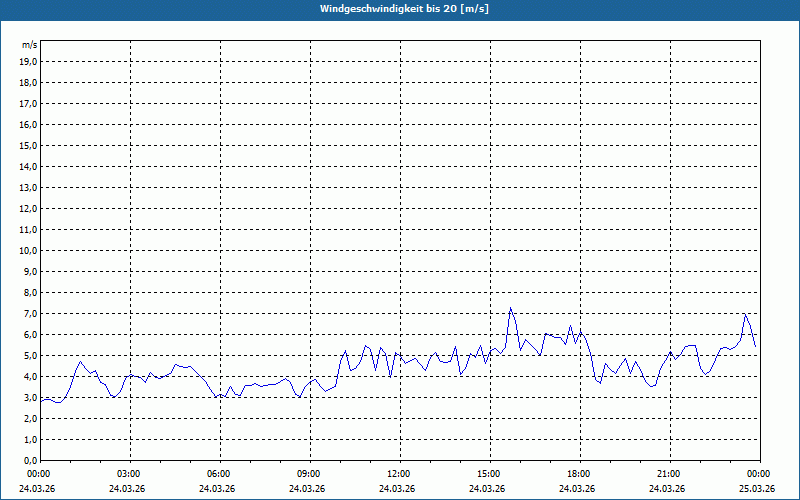800x500 pixels.
Task: Click the 06:00 time label
Action: tap(218, 474)
